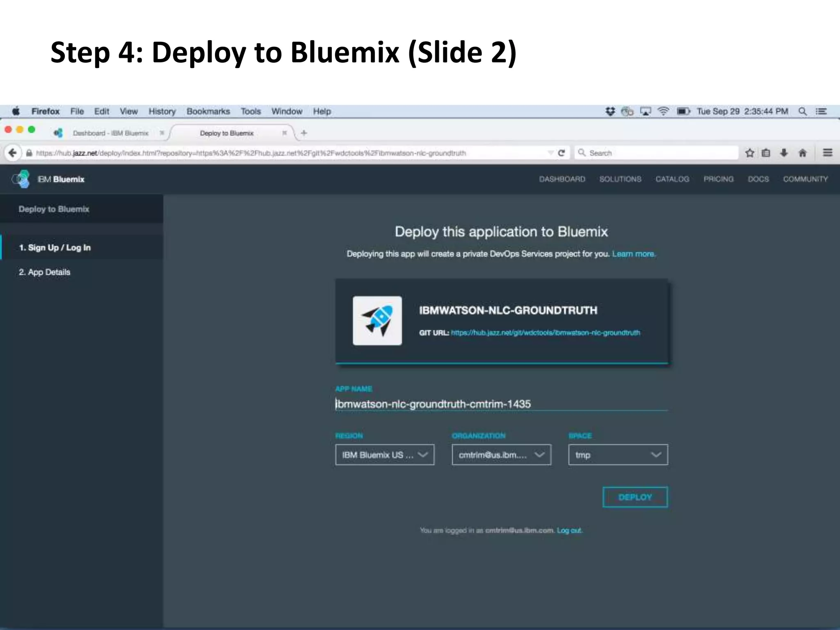Click the Learn more link
The image size is (840, 630).
point(634,254)
